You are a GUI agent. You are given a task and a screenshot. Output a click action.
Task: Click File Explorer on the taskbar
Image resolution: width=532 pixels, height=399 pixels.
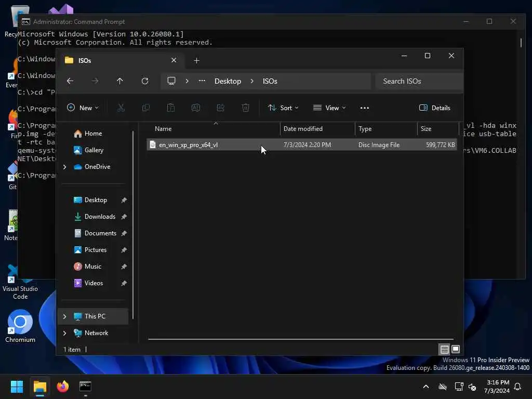click(x=39, y=387)
